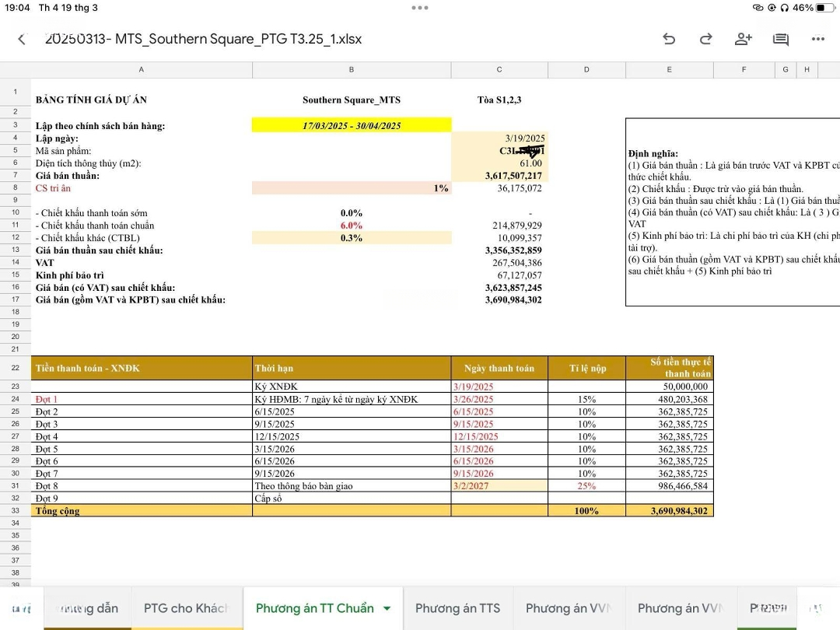Select the 6.0% standard payment discount cell
This screenshot has height=630, width=840.
click(352, 226)
